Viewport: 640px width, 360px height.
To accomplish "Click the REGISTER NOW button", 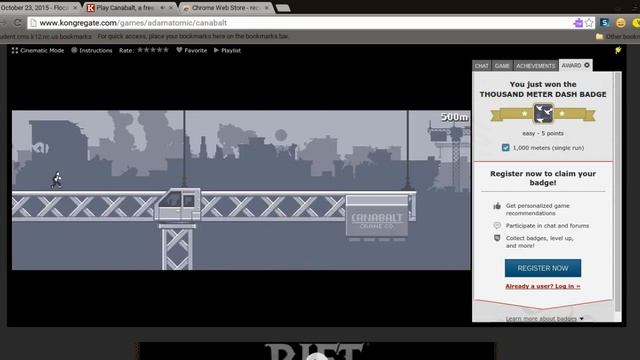I will pyautogui.click(x=543, y=268).
